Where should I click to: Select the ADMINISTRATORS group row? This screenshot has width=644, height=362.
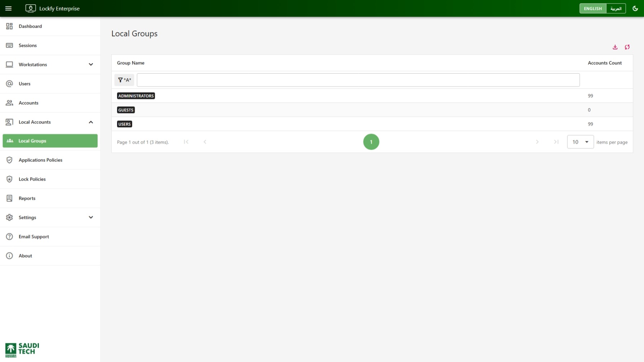pyautogui.click(x=372, y=96)
